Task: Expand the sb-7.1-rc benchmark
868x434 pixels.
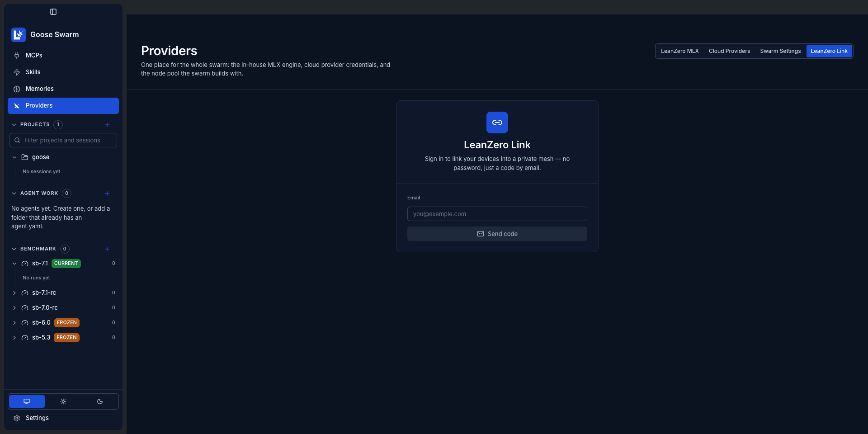Action: coord(14,293)
